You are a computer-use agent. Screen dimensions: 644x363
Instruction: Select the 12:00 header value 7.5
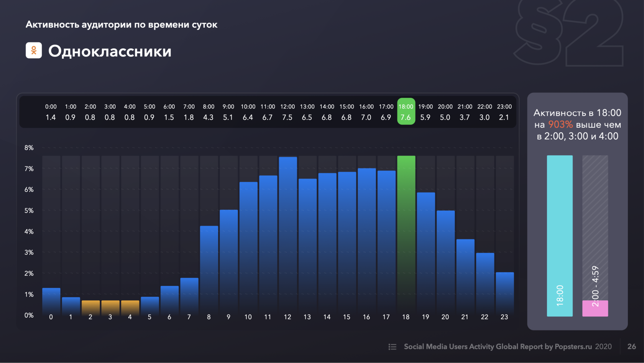click(x=287, y=117)
